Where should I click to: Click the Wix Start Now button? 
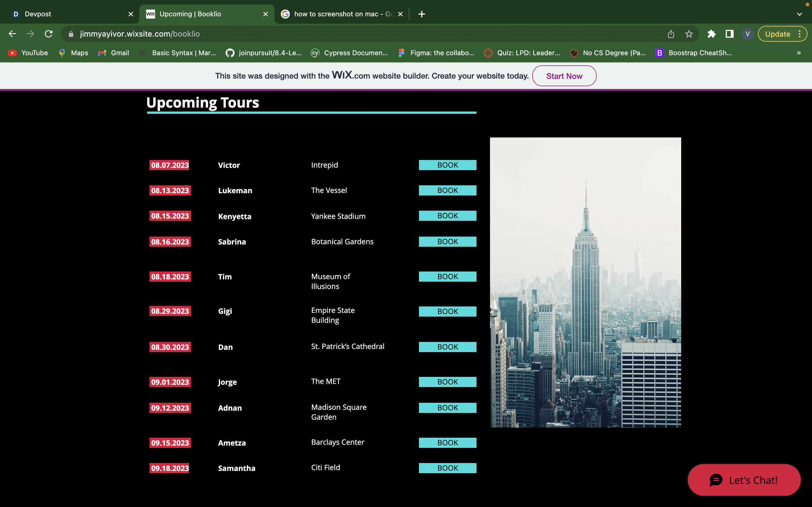[564, 76]
